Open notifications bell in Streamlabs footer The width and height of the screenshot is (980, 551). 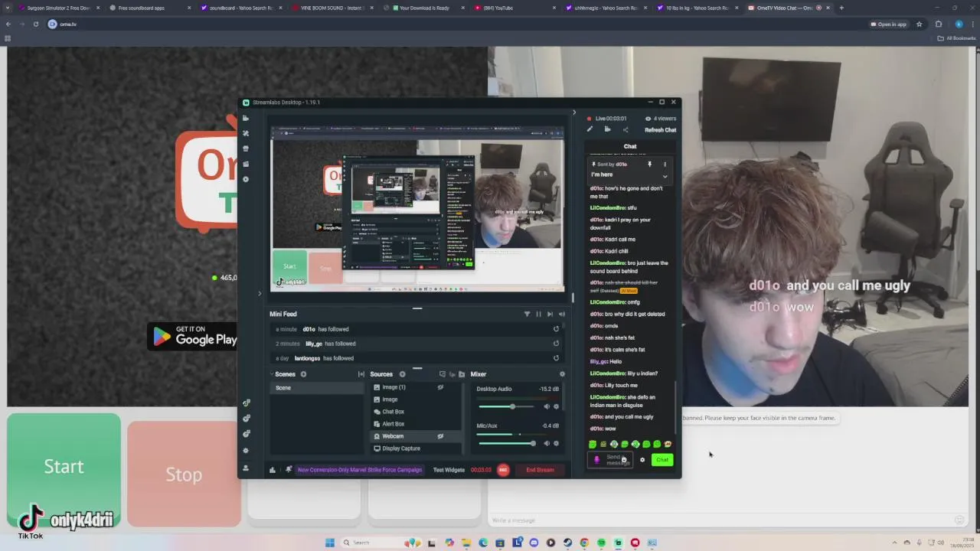click(289, 470)
